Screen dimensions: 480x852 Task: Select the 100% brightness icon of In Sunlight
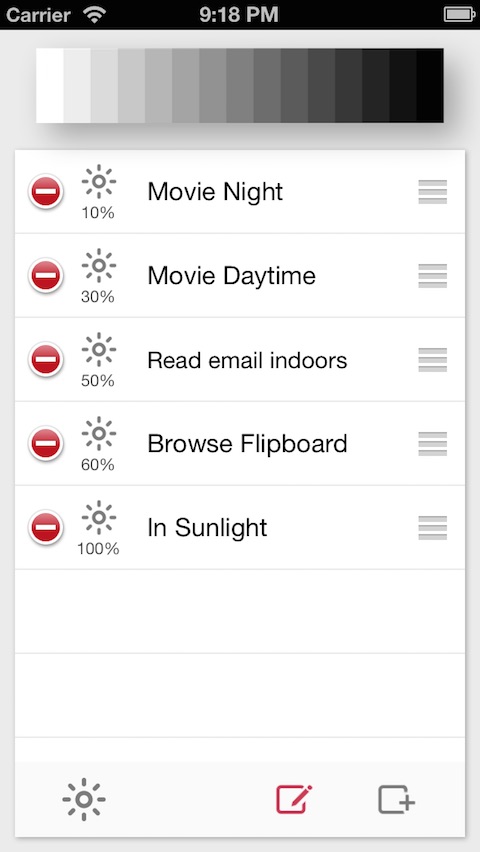click(98, 528)
